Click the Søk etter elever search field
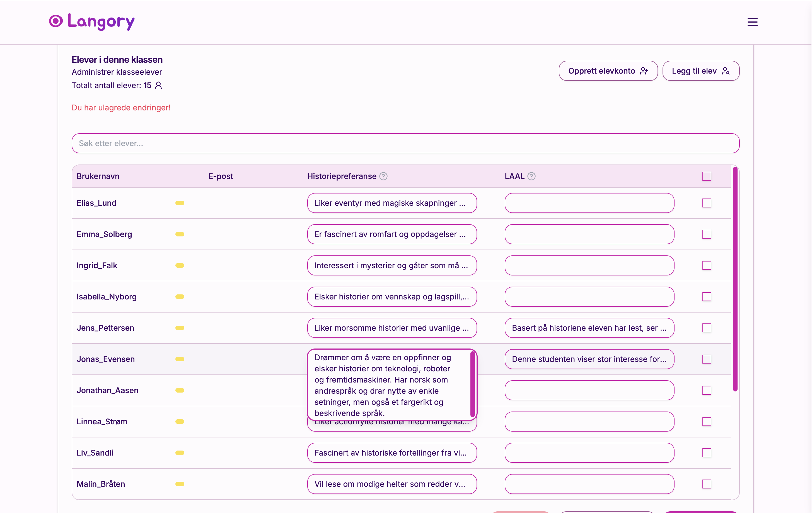The height and width of the screenshot is (513, 812). [x=405, y=143]
